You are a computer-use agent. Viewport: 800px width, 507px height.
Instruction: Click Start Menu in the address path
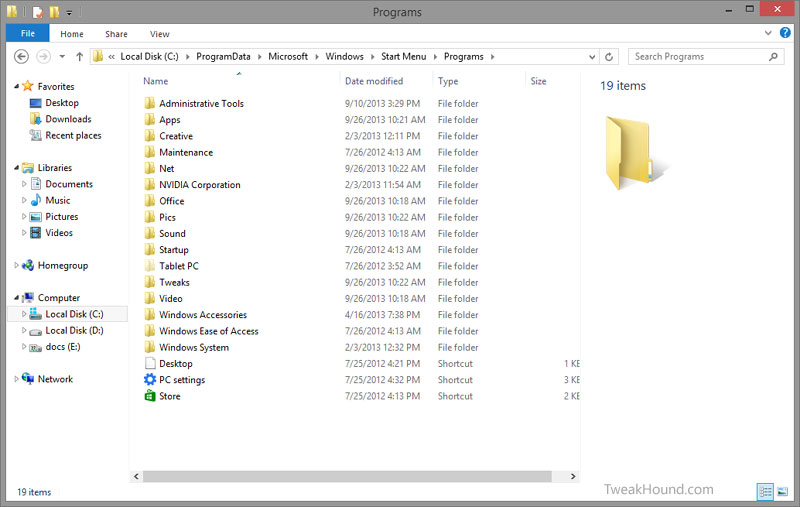tap(403, 57)
